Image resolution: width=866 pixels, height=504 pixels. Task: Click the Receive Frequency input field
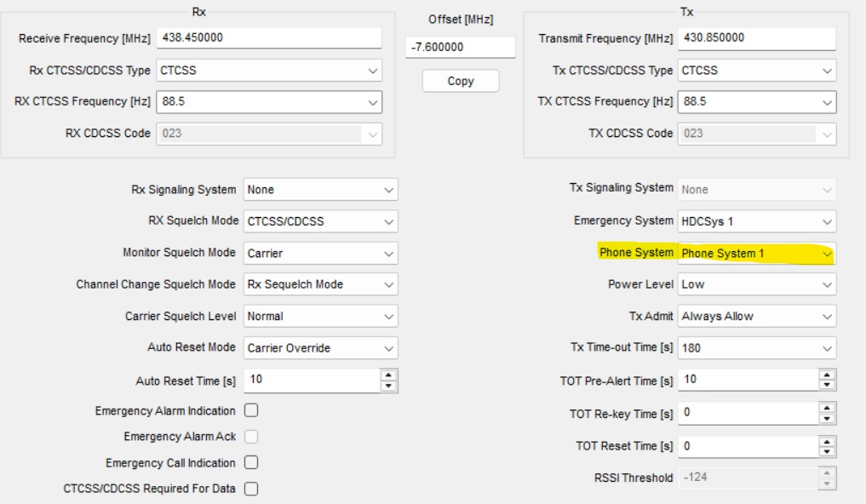[268, 38]
